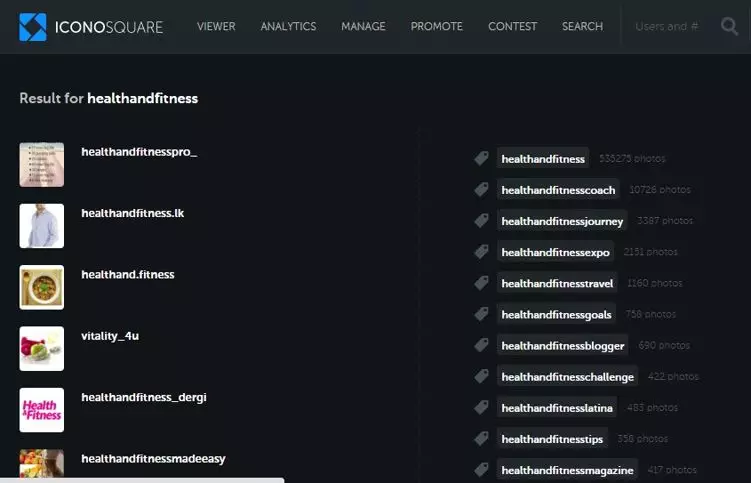Focus the Users and # search field
This screenshot has height=483, width=751.
coord(668,27)
